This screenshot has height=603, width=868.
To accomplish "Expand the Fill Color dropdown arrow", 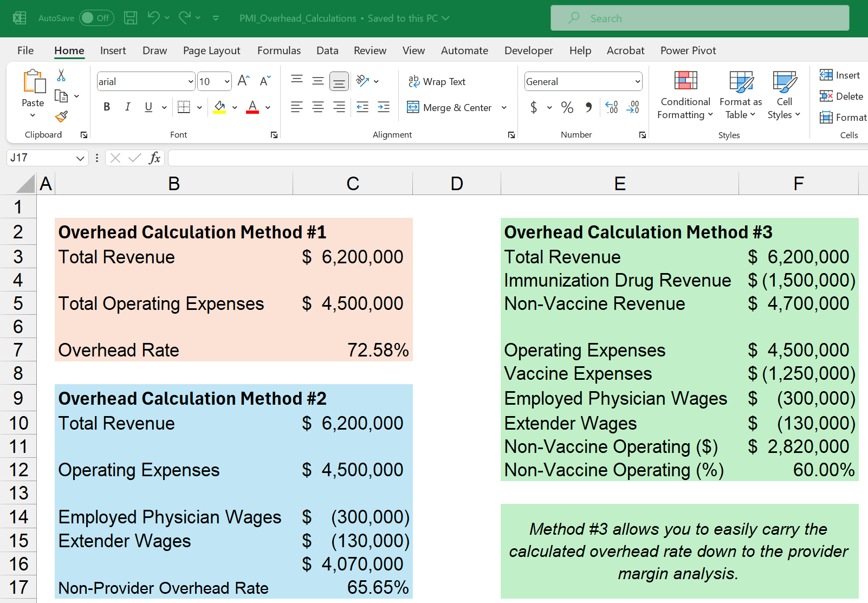I will click(x=235, y=107).
